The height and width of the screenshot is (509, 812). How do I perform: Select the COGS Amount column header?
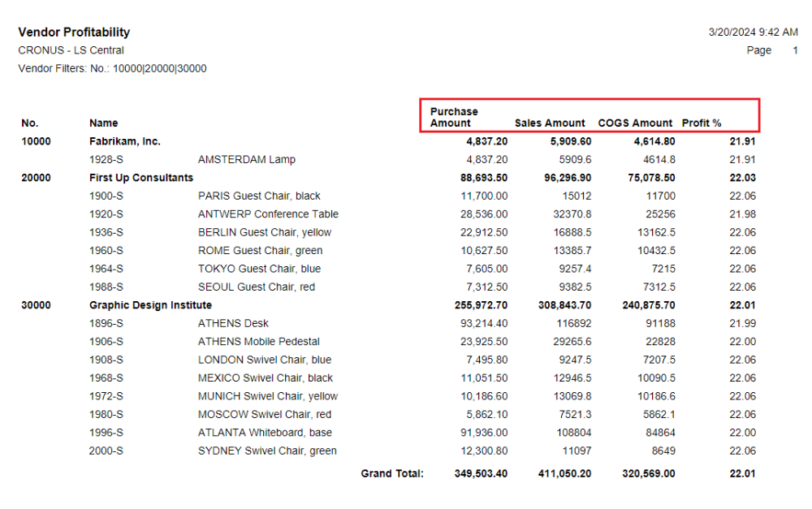click(635, 123)
